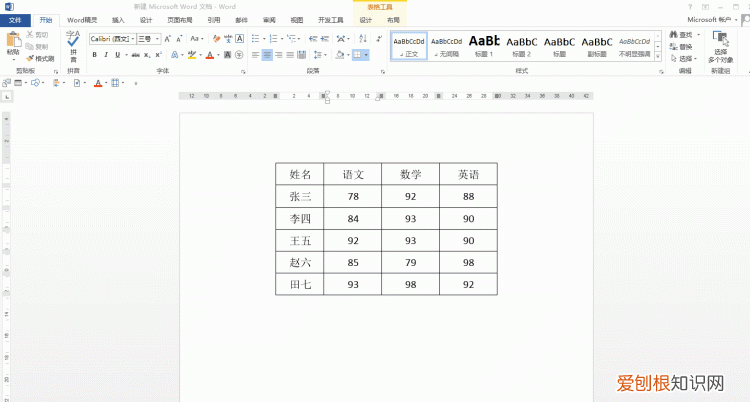Apply the 副标题 (Subtitle) style
Viewport: 750px width, 402px height.
click(x=597, y=46)
